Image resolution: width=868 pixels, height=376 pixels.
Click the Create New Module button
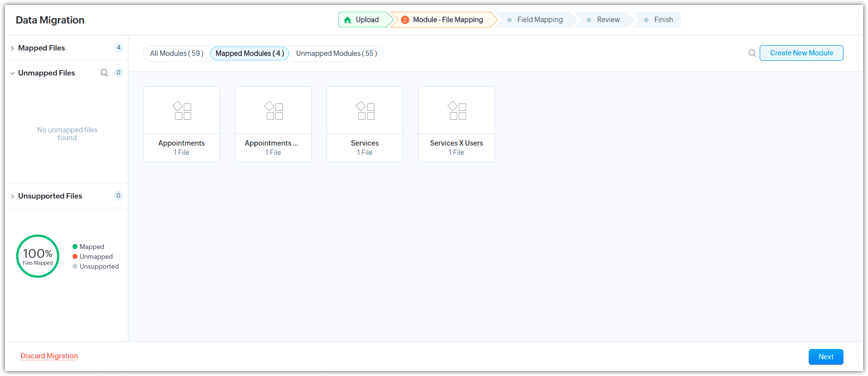(x=801, y=53)
